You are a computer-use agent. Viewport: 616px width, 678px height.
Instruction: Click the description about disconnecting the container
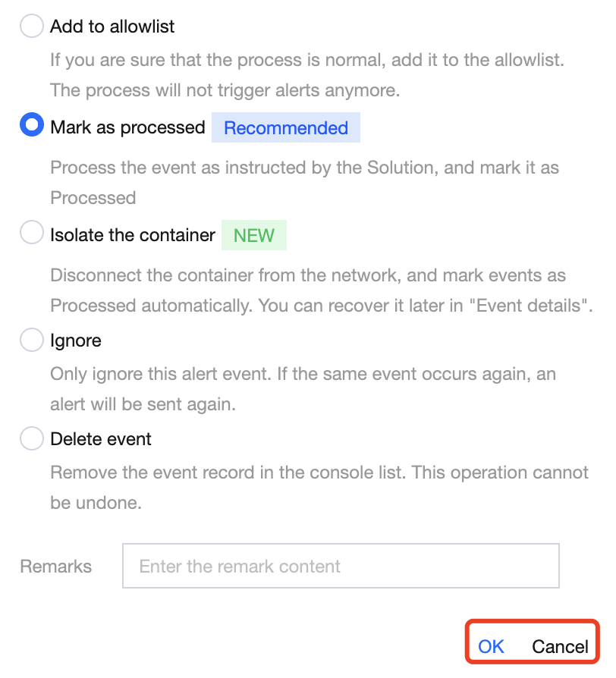(321, 290)
